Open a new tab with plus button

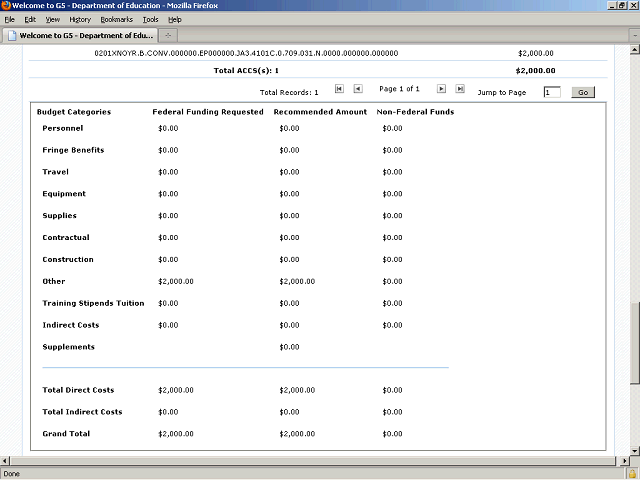tap(167, 36)
